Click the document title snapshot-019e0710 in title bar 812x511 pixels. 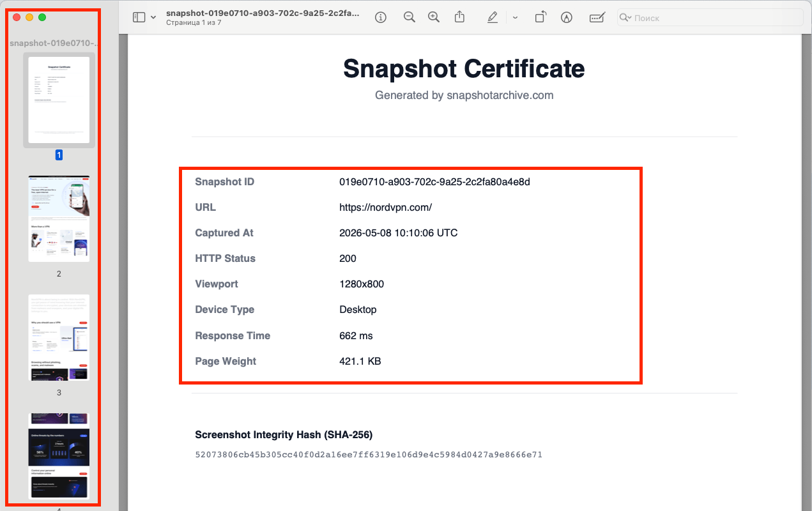tap(263, 13)
